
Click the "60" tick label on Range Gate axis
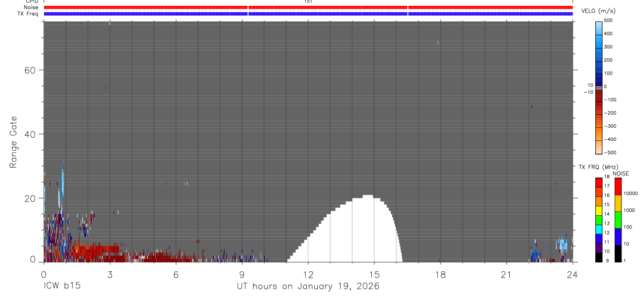(x=29, y=70)
